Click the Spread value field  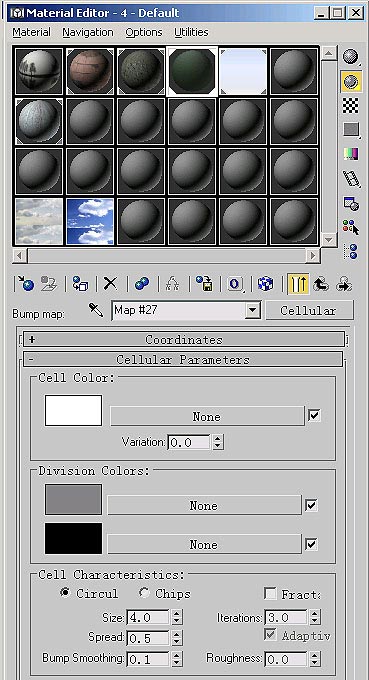pos(148,638)
